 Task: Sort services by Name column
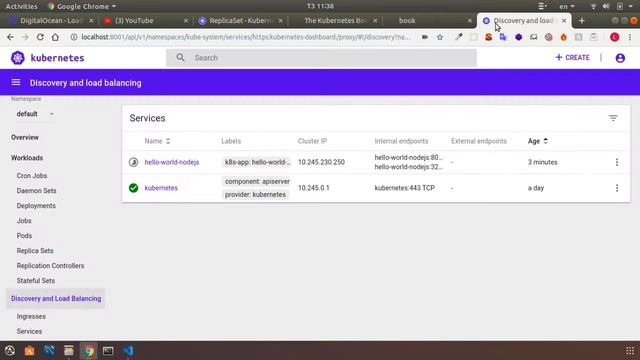click(157, 141)
